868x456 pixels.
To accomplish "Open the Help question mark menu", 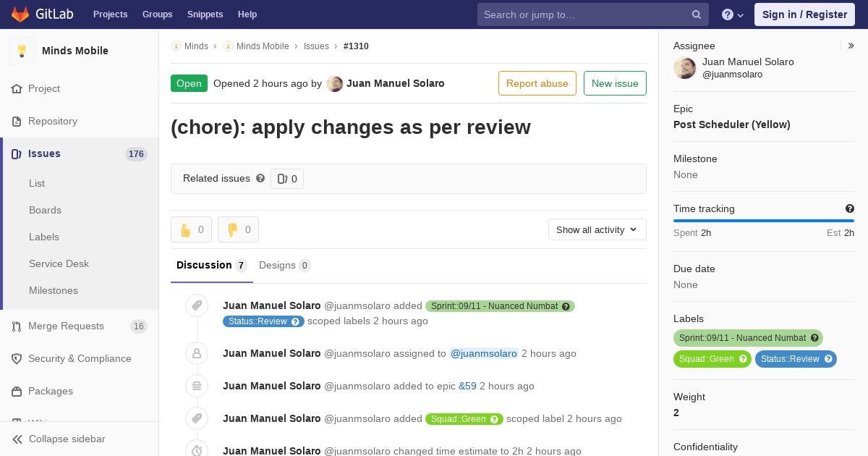I will pyautogui.click(x=733, y=14).
